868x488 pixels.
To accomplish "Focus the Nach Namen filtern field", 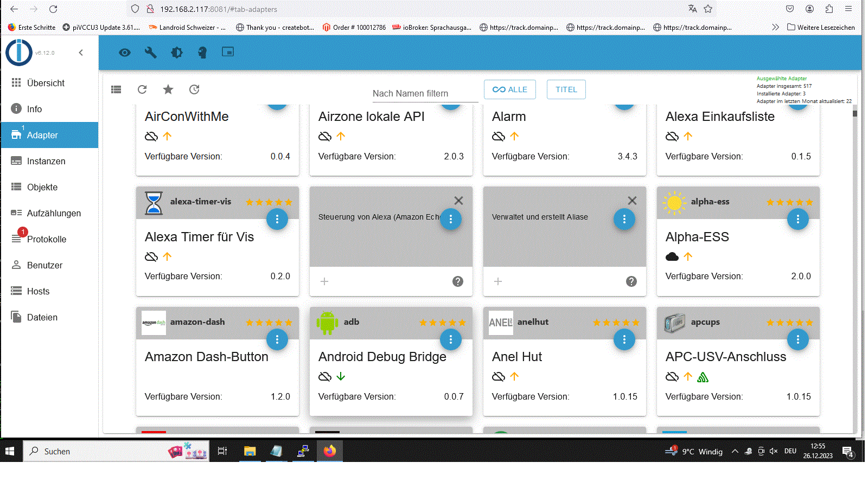I will (x=425, y=93).
